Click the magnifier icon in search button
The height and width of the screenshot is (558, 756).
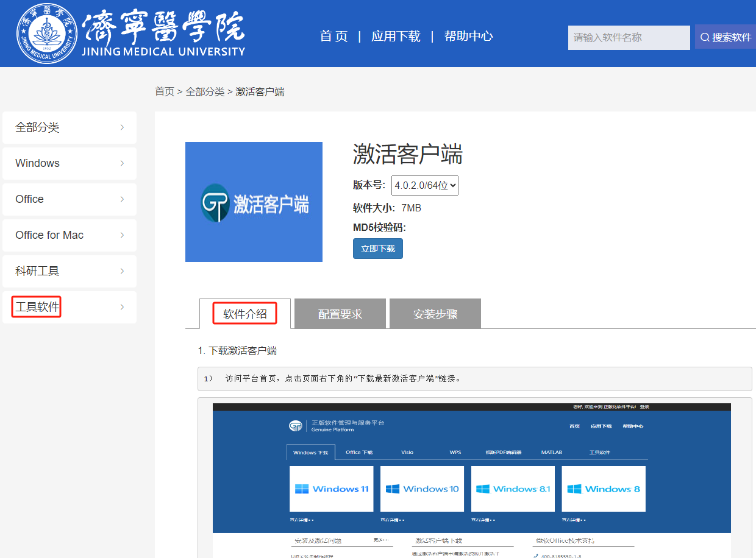705,37
